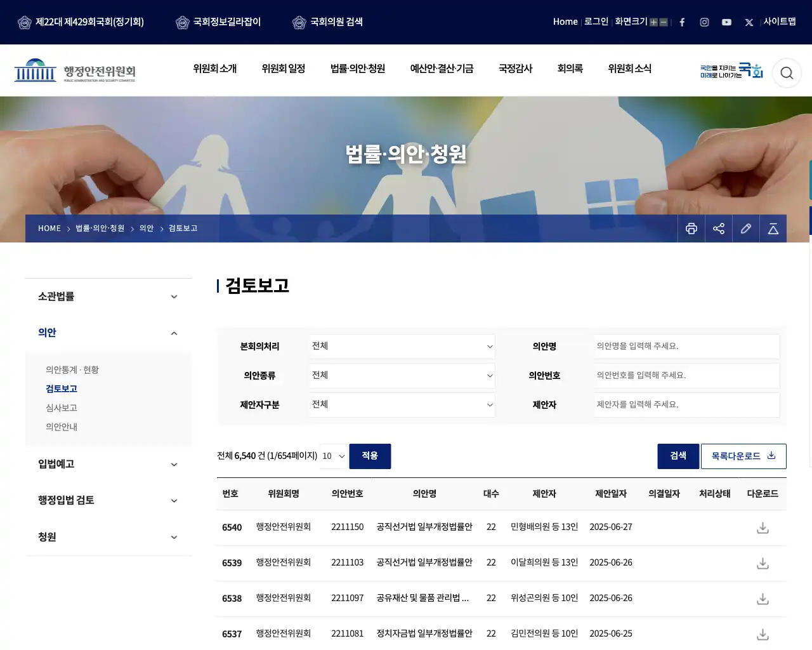Screen dimensions: 812x650
Task: Open 제22대 제429회국회(정기회) link
Action: tap(81, 22)
